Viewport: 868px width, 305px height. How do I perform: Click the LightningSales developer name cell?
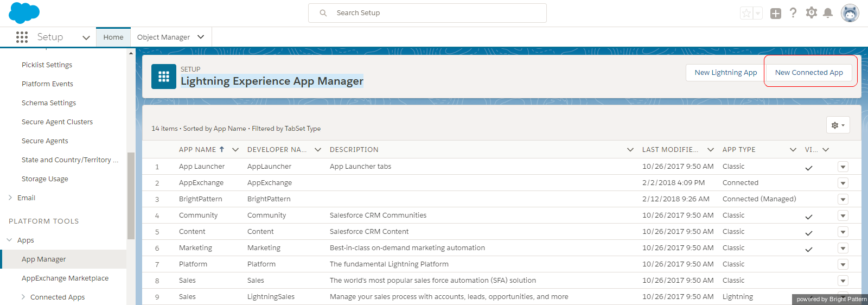tap(271, 297)
